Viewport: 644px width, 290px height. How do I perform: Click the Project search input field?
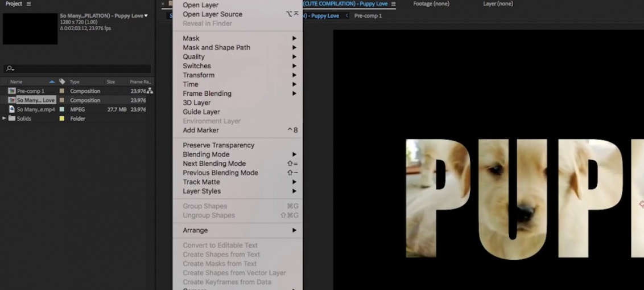tap(77, 69)
